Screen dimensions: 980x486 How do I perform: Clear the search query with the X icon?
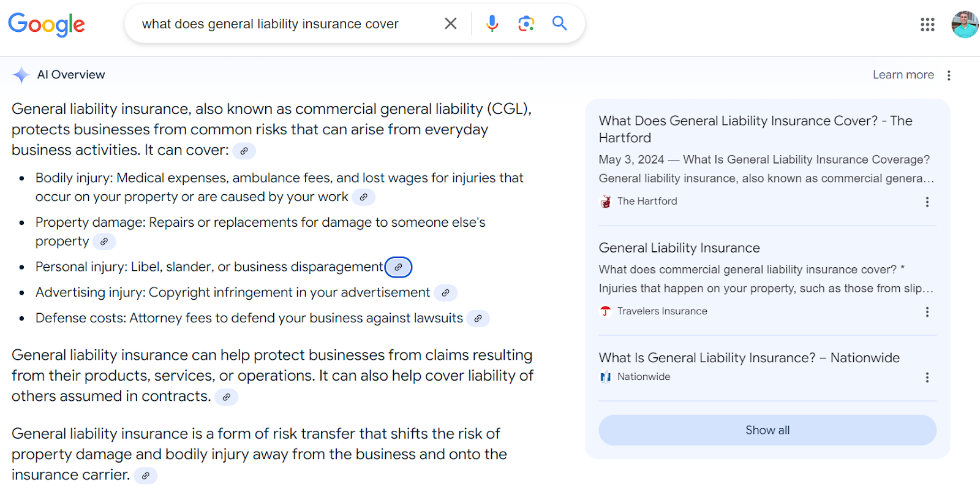point(451,23)
